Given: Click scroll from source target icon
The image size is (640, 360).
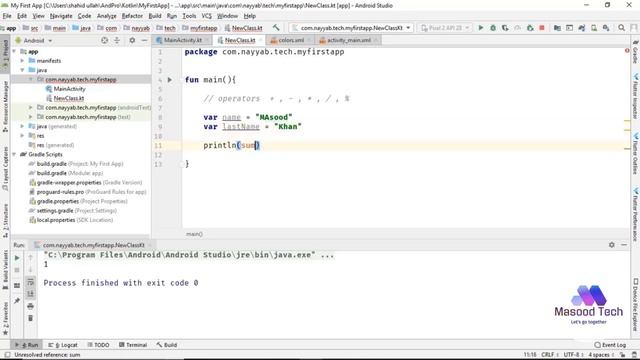Looking at the screenshot, I should pos(104,40).
